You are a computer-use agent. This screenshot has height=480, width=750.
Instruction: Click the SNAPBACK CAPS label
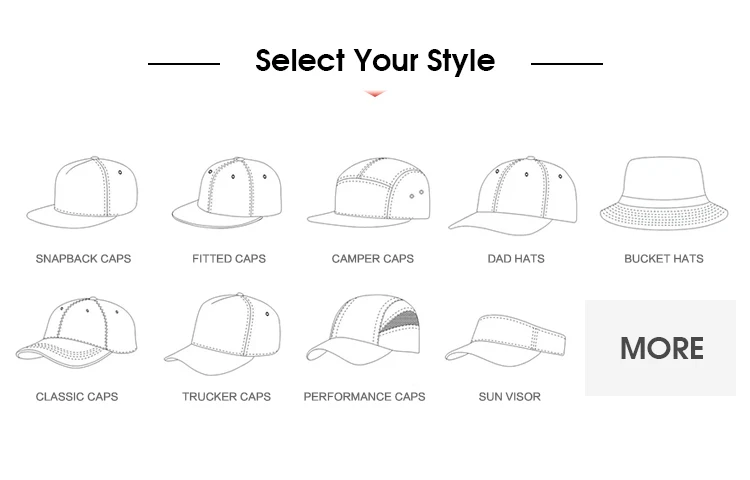click(83, 259)
